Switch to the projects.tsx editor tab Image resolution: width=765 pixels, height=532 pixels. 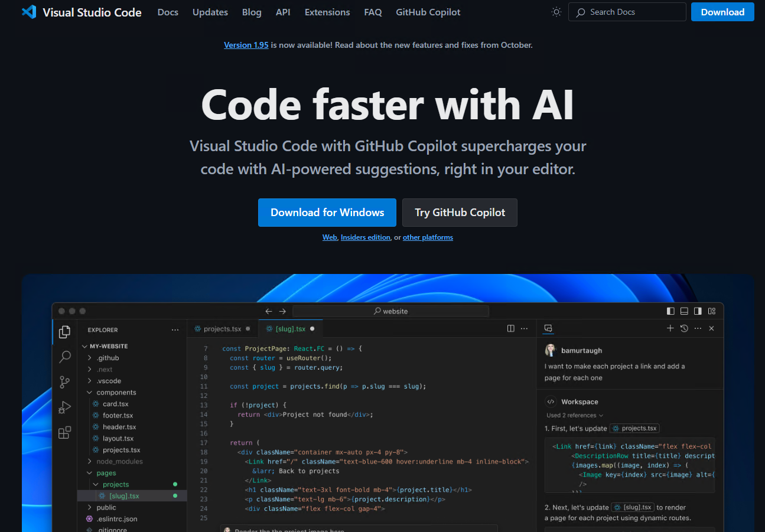(x=222, y=329)
